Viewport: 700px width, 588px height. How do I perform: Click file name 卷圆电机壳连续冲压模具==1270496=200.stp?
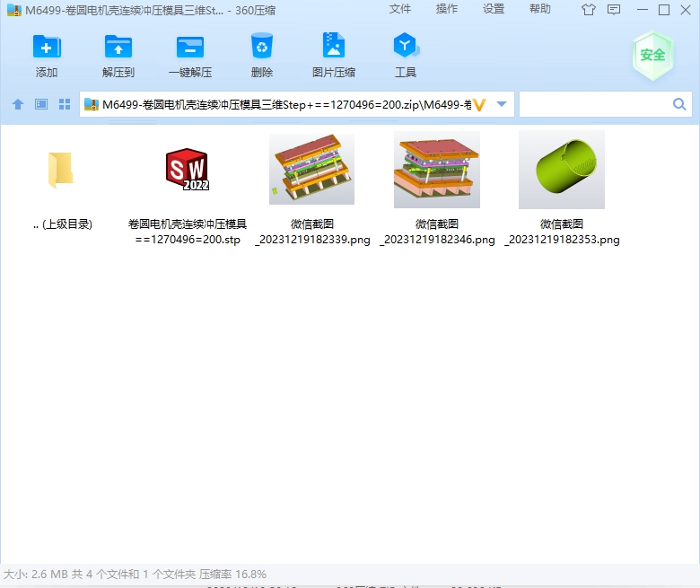tap(188, 232)
